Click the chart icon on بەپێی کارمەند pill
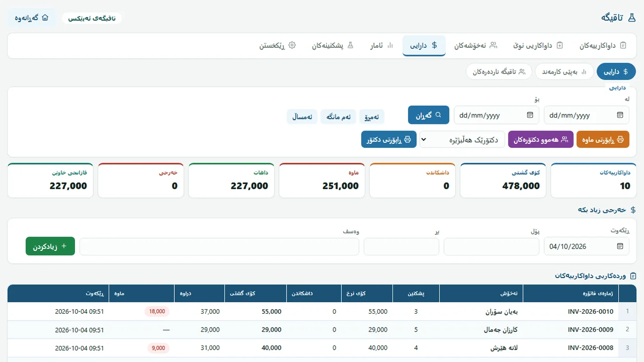 click(584, 72)
